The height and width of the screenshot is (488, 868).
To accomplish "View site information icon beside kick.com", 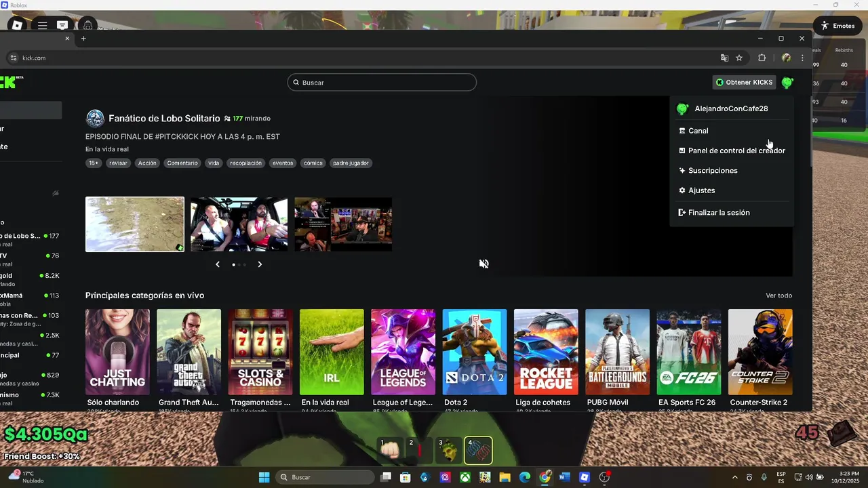I will coord(14,58).
